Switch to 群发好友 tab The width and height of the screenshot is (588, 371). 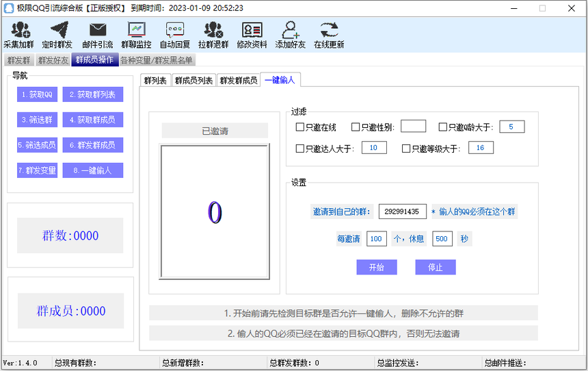click(53, 60)
